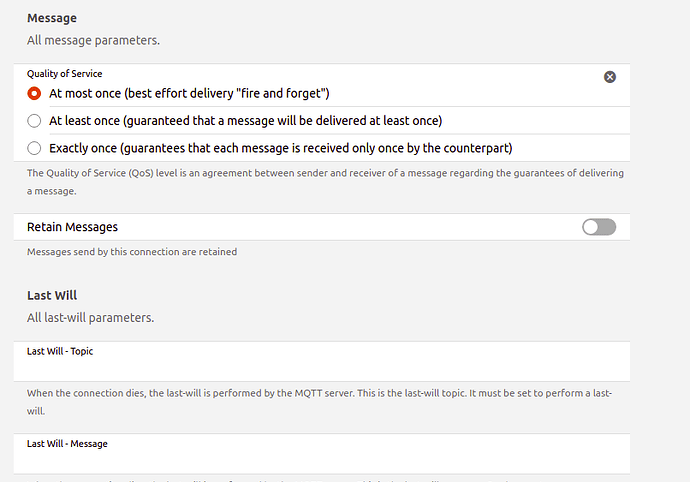Click the Message section heading
The width and height of the screenshot is (690, 482).
(51, 18)
